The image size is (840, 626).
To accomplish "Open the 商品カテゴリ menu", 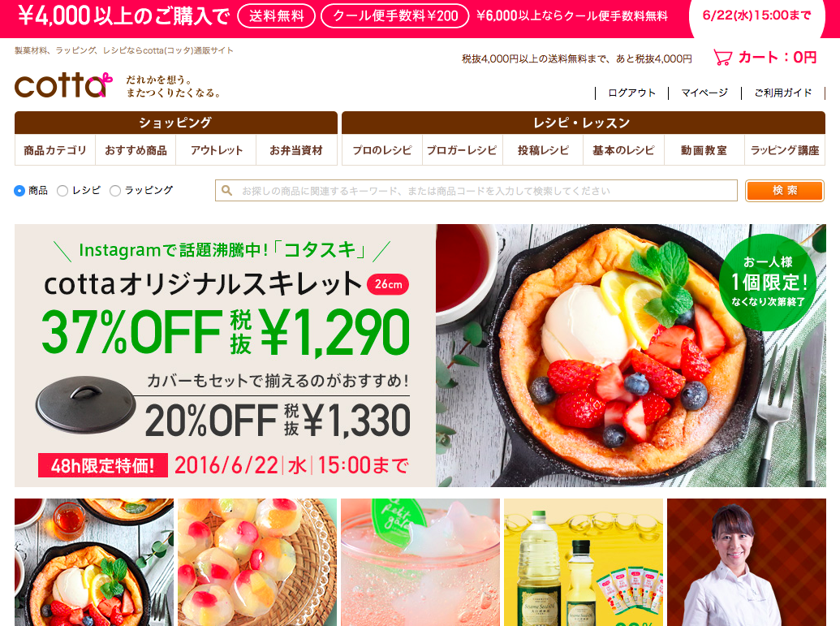I will pyautogui.click(x=55, y=150).
